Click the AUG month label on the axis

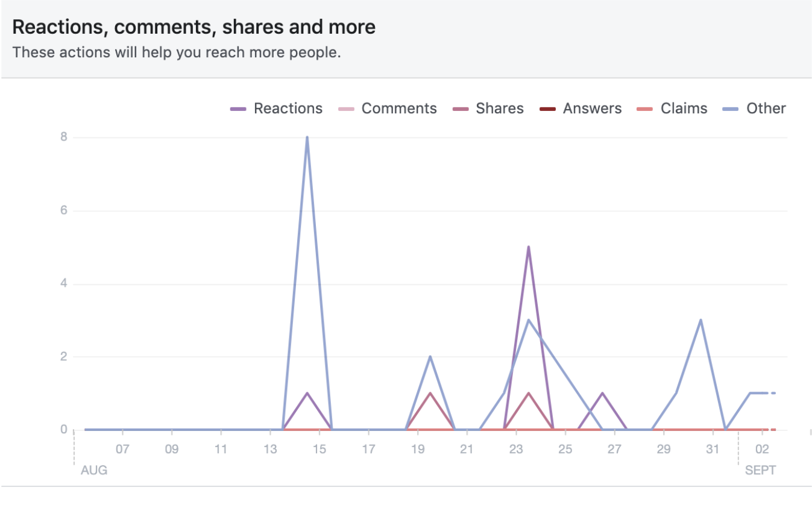pos(94,470)
